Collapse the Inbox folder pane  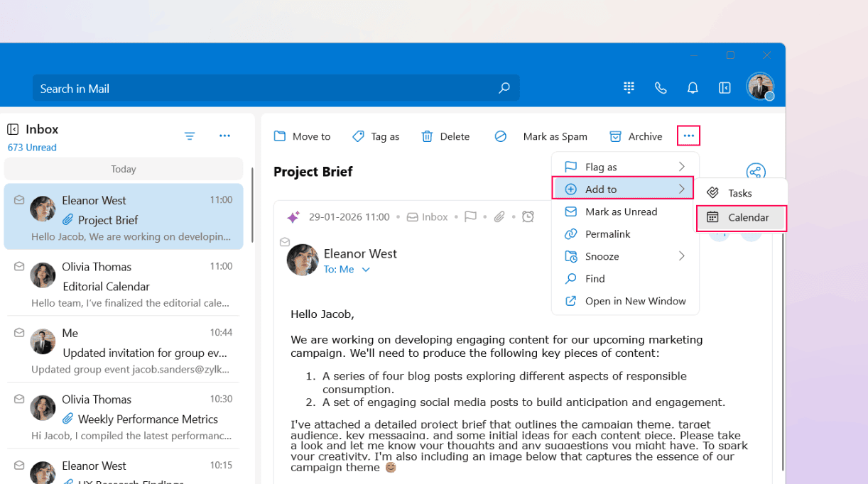tap(13, 129)
